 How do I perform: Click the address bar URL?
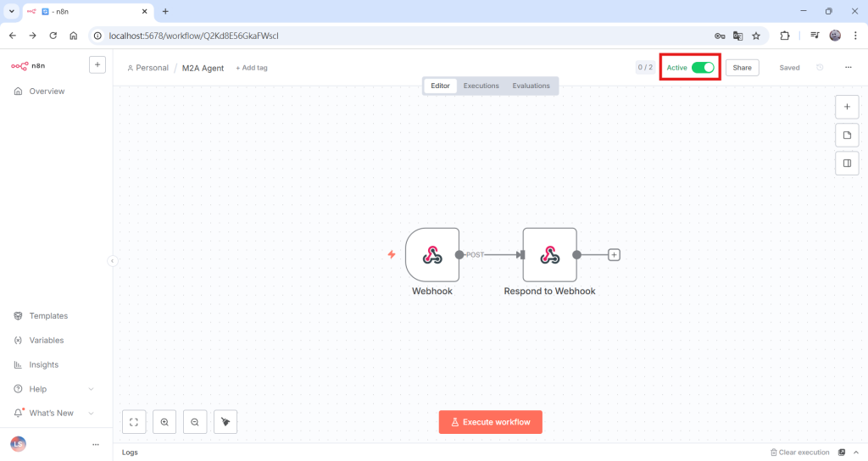[194, 36]
